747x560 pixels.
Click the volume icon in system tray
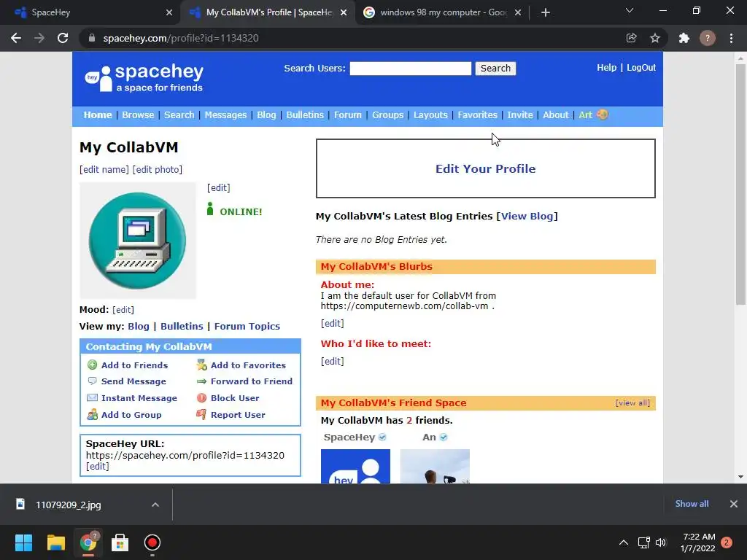point(661,542)
